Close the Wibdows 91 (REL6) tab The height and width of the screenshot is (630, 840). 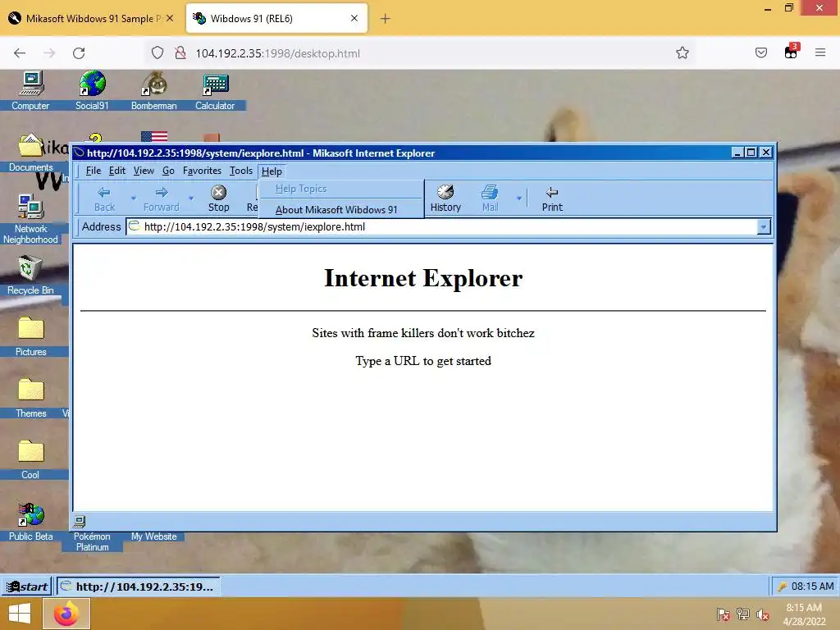pyautogui.click(x=354, y=19)
